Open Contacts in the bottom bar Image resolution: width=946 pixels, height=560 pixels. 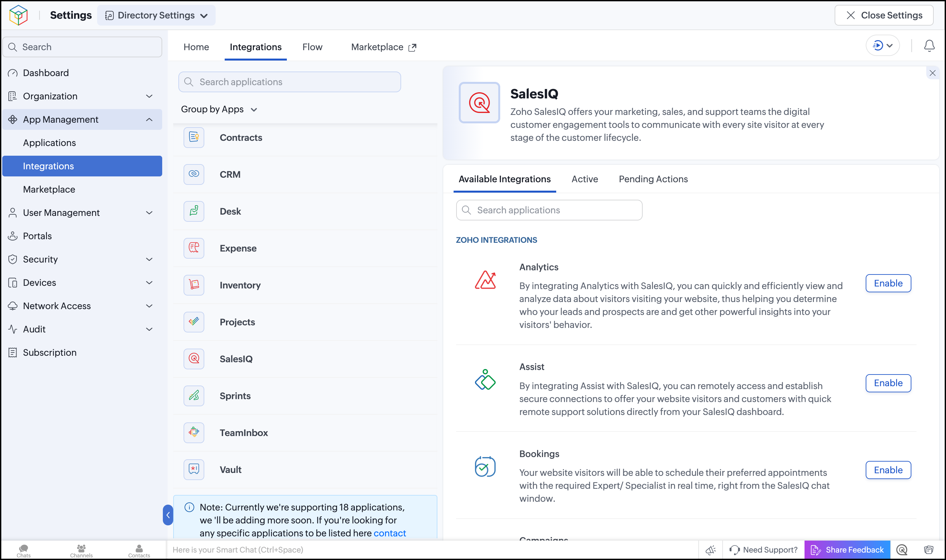click(139, 550)
